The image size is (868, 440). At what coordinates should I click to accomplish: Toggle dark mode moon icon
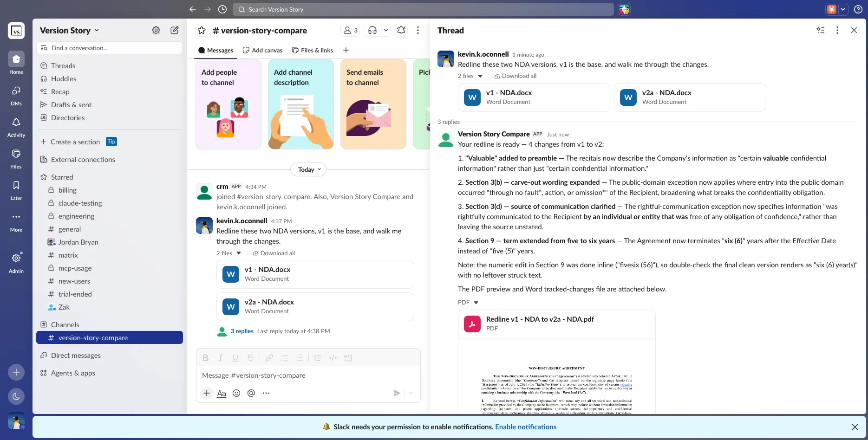(16, 396)
